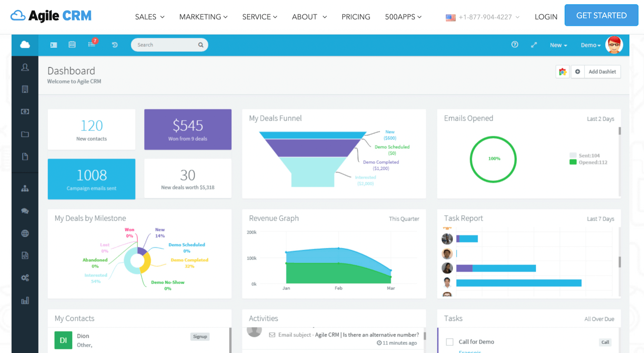Check the Call for Demo task checkbox
This screenshot has width=644, height=353.
tap(450, 342)
